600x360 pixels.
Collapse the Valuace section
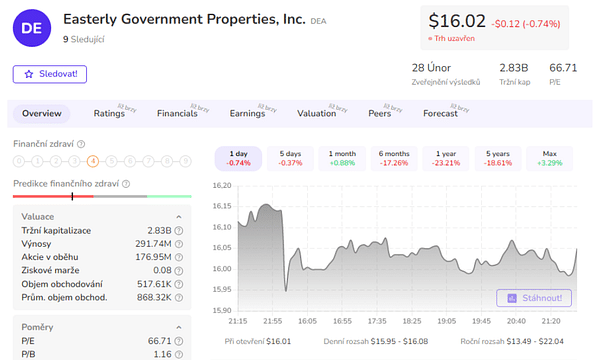pyautogui.click(x=179, y=217)
